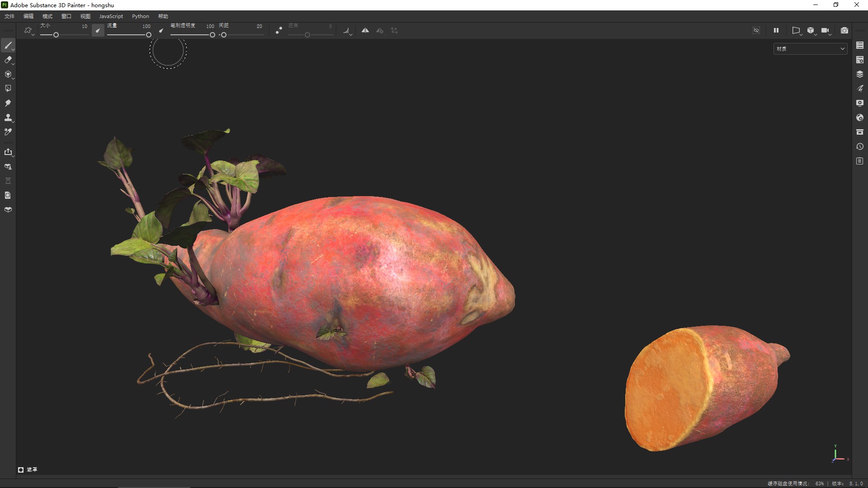Open the Log panel icon
Screen dimensions: 868x488
click(860, 161)
